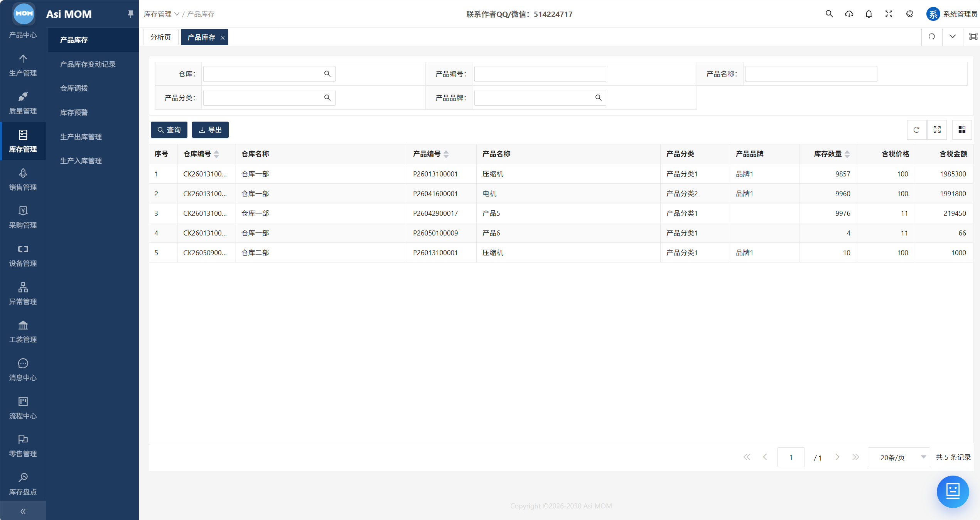Screen dimensions: 980x520
Task: Refresh the table data icon
Action: coord(916,130)
